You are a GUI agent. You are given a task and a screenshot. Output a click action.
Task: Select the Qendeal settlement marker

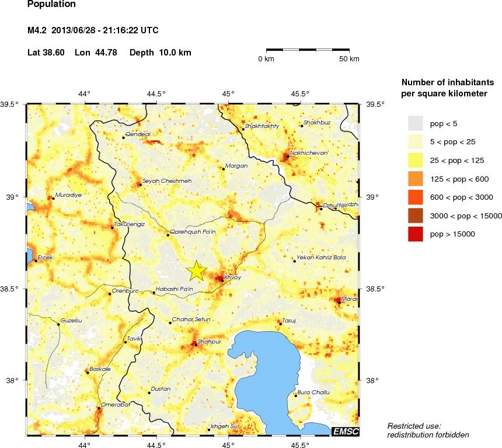124,137
